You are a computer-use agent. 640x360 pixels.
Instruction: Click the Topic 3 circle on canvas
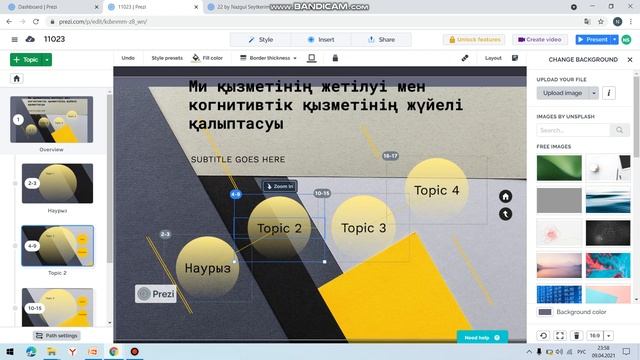[x=363, y=228]
